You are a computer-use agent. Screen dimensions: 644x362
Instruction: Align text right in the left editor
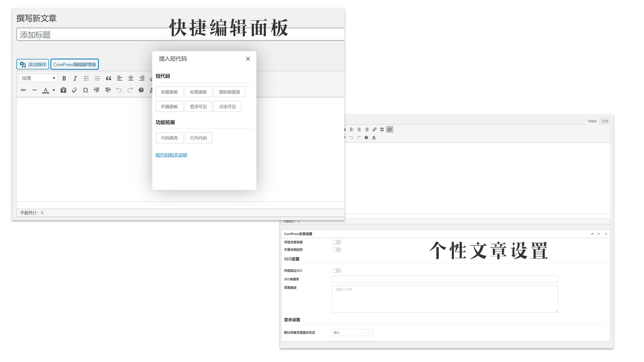pos(142,78)
